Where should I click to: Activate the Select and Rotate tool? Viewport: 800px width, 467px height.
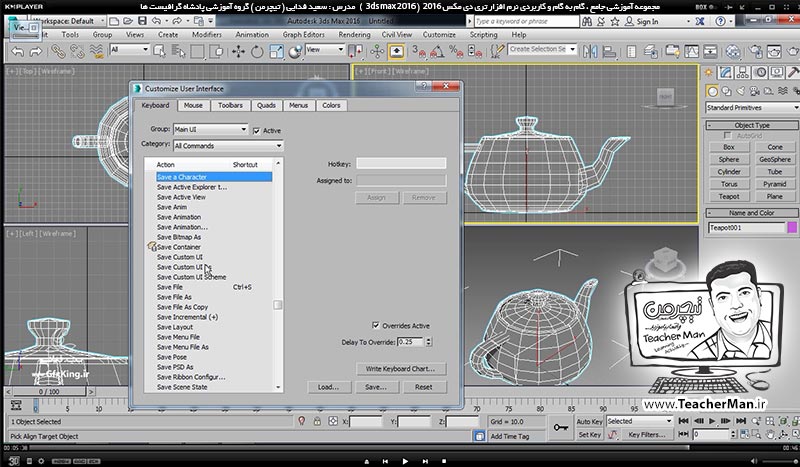(x=257, y=51)
